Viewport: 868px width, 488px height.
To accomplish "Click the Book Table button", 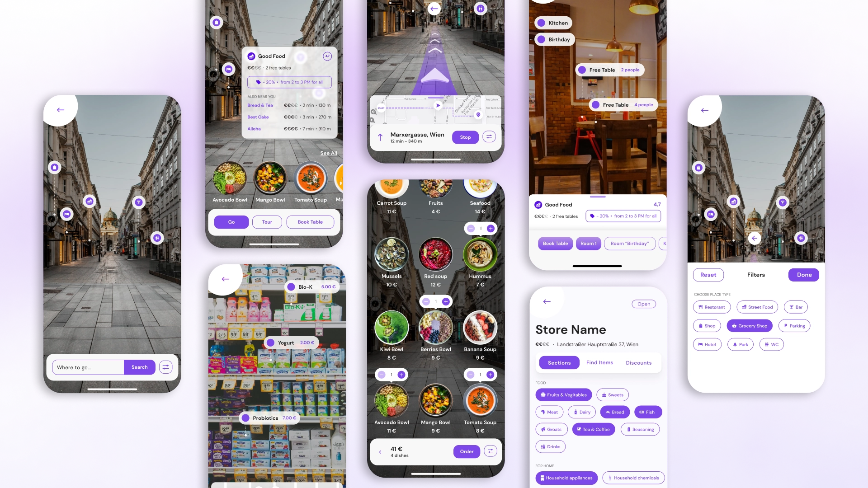I will 310,222.
